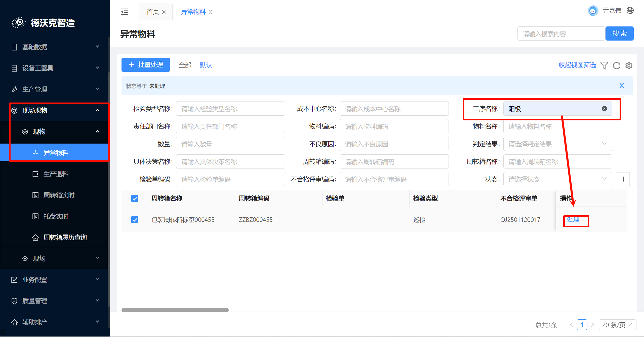Select the 全部 view
Screen dimensions: 644x337
click(185, 65)
